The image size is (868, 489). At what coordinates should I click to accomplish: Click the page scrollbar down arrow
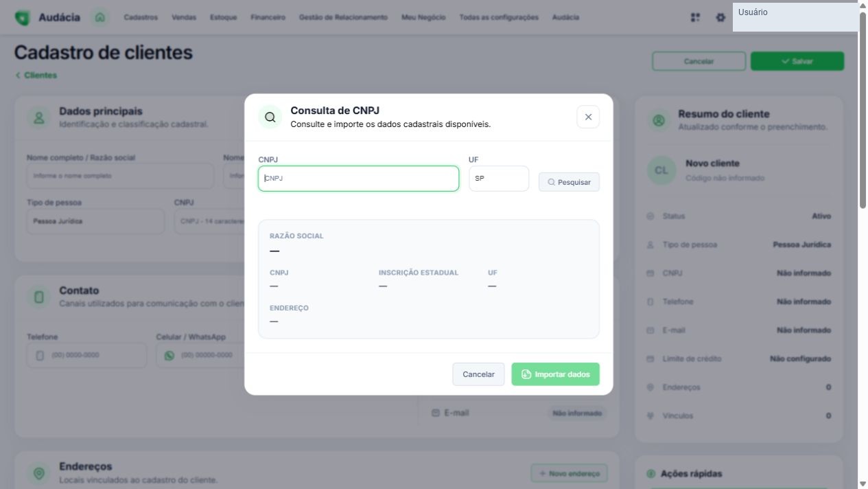click(x=863, y=484)
